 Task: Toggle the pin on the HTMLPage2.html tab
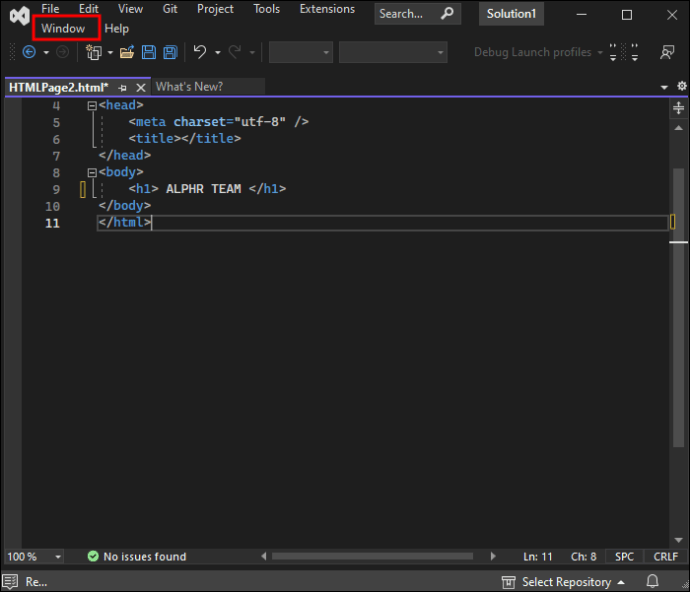point(123,87)
